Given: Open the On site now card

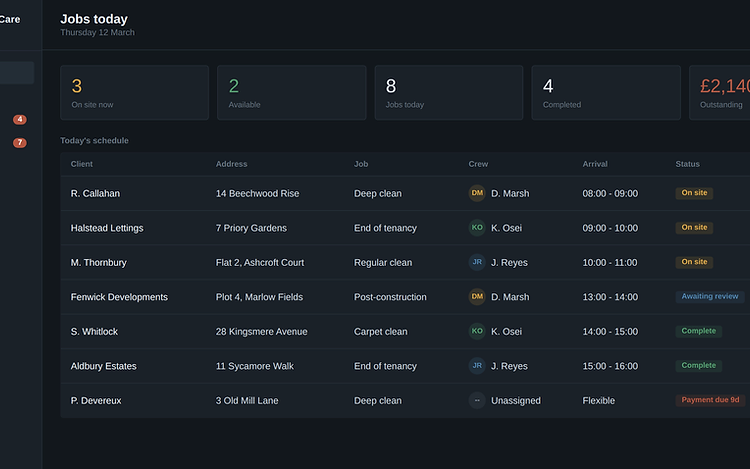Looking at the screenshot, I should coord(134,93).
